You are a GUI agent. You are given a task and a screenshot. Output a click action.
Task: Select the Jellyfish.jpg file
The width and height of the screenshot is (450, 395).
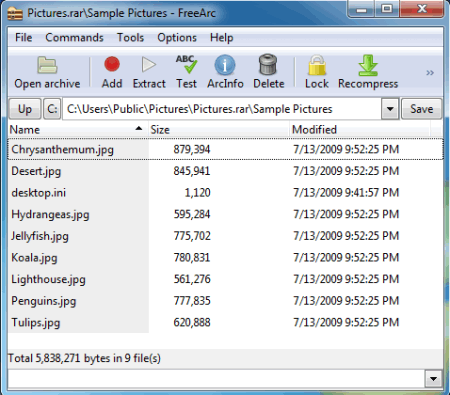pos(40,236)
